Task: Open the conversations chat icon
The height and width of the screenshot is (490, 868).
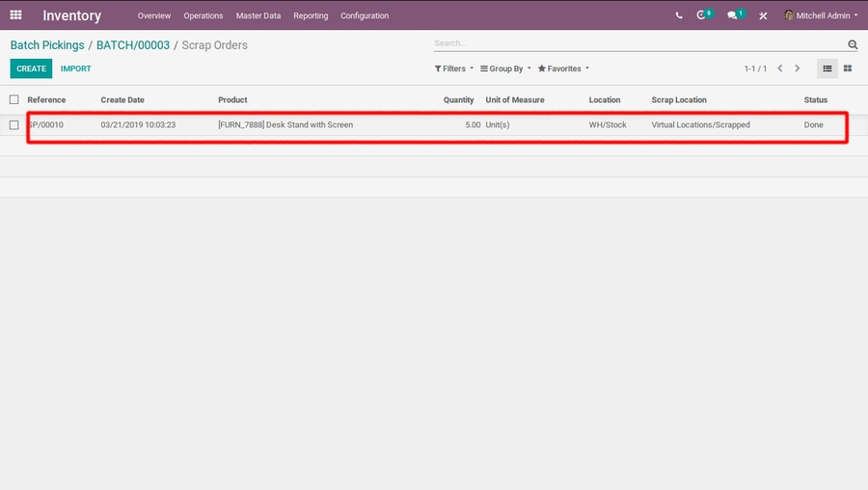Action: point(732,15)
